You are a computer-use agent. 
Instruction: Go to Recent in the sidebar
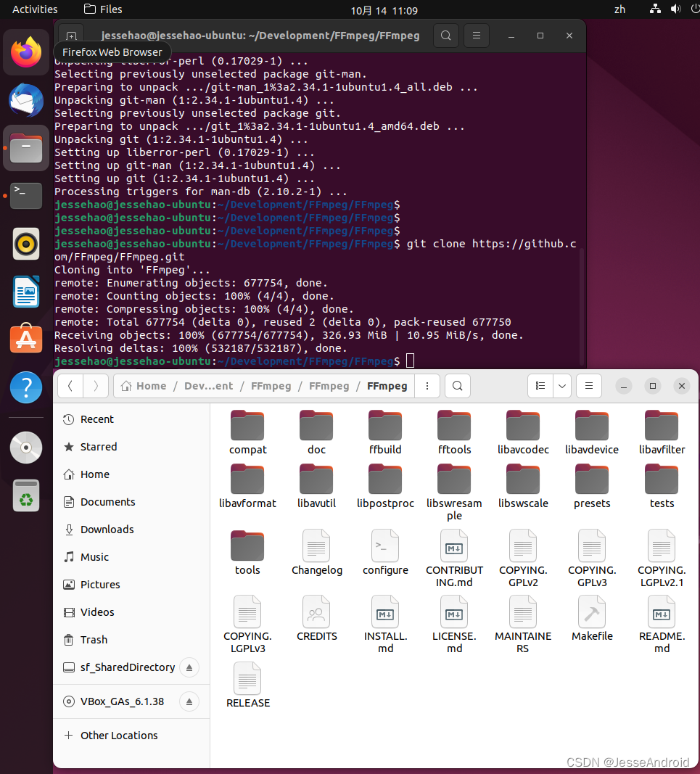point(131,419)
